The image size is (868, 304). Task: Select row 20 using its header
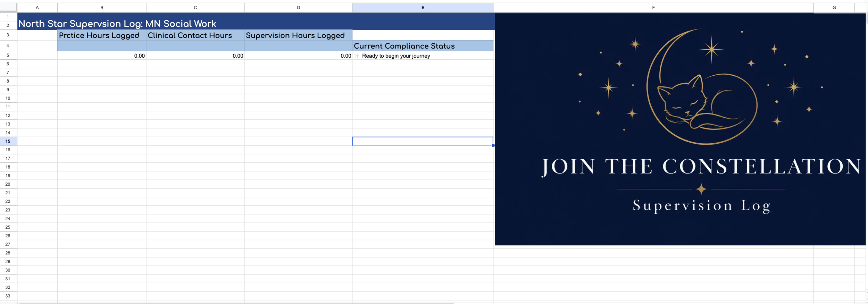8,184
